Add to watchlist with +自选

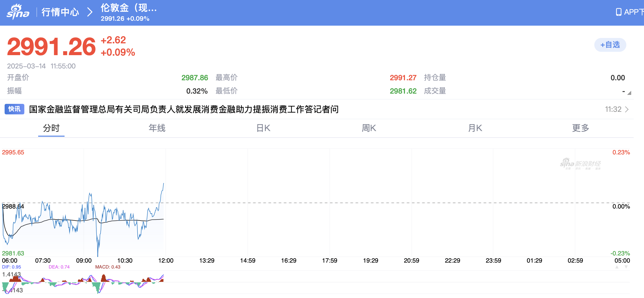pos(610,45)
